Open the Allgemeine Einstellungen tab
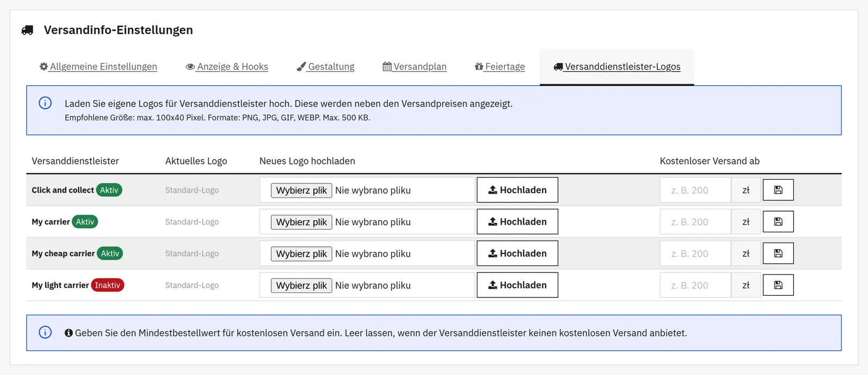The height and width of the screenshot is (375, 868). click(x=98, y=67)
